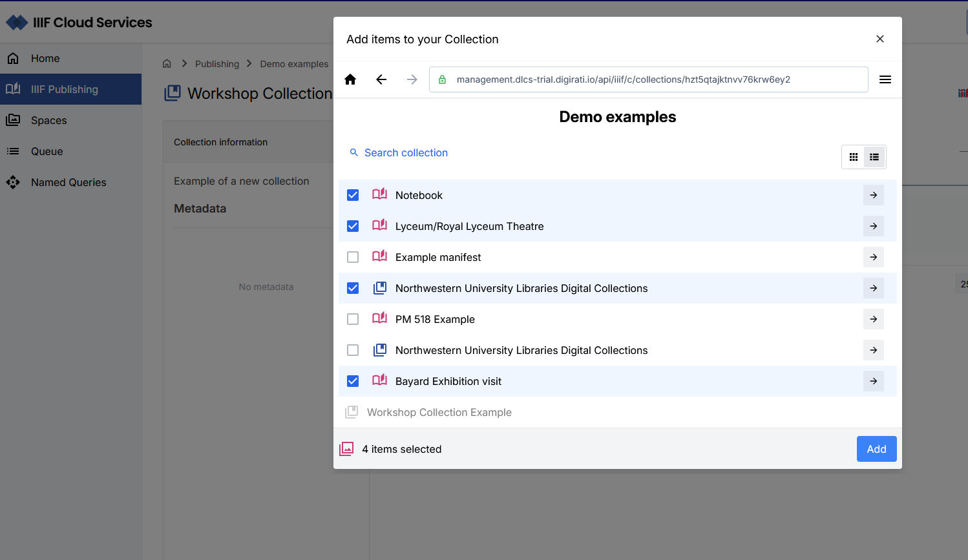Click the checked Northwestern University collection icon
This screenshot has width=968, height=560.
(380, 288)
